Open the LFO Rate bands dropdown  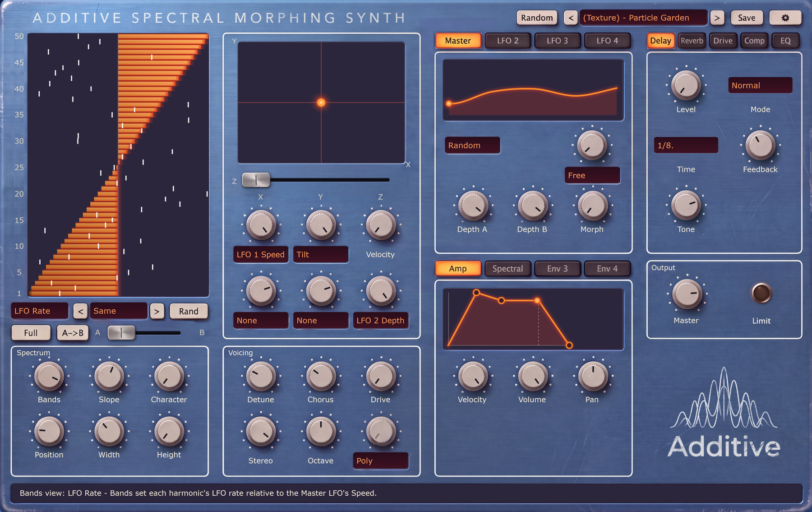39,311
